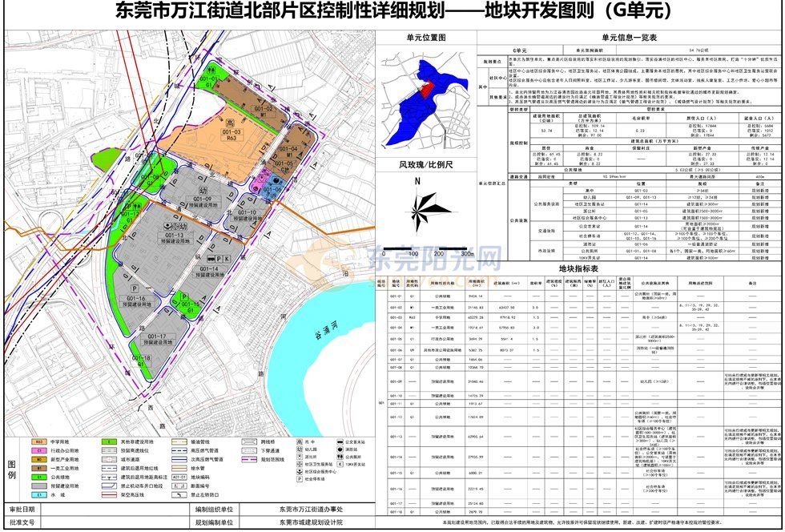This screenshot has width=785, height=532.
Task: Click the E 其他非建设用地 legend swatch
Action: coord(109,441)
